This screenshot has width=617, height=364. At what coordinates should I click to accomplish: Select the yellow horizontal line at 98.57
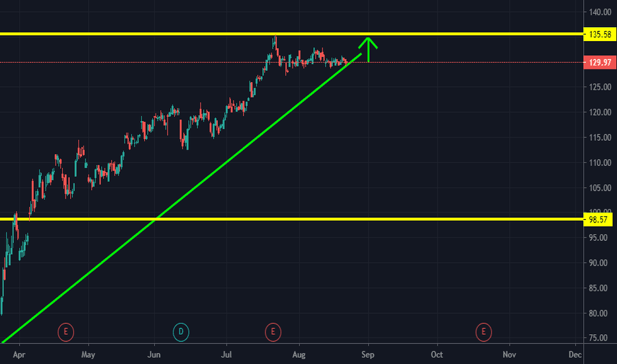(x=291, y=219)
